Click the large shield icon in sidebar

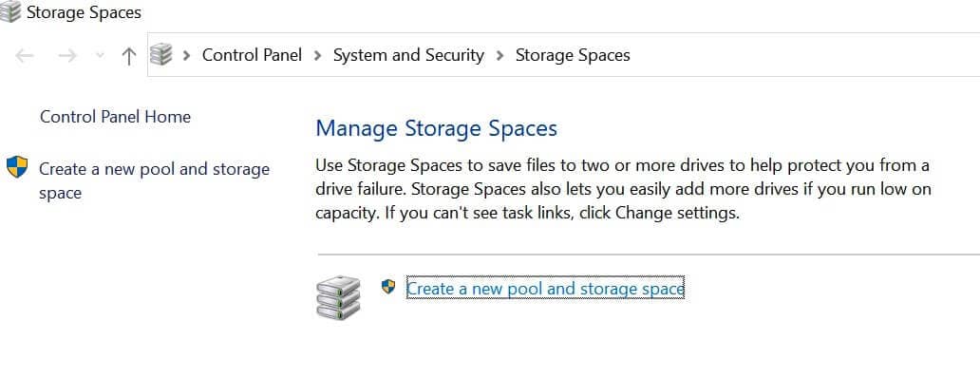(17, 167)
